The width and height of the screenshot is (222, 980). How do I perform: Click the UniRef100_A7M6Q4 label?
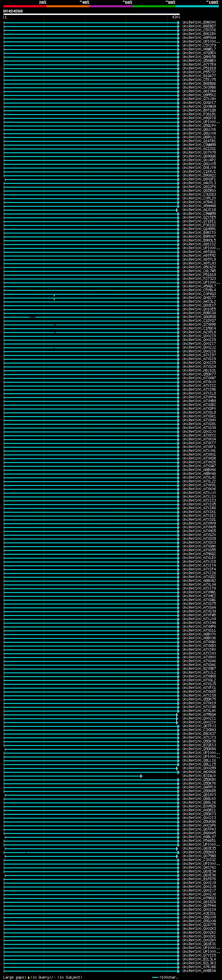(x=199, y=714)
